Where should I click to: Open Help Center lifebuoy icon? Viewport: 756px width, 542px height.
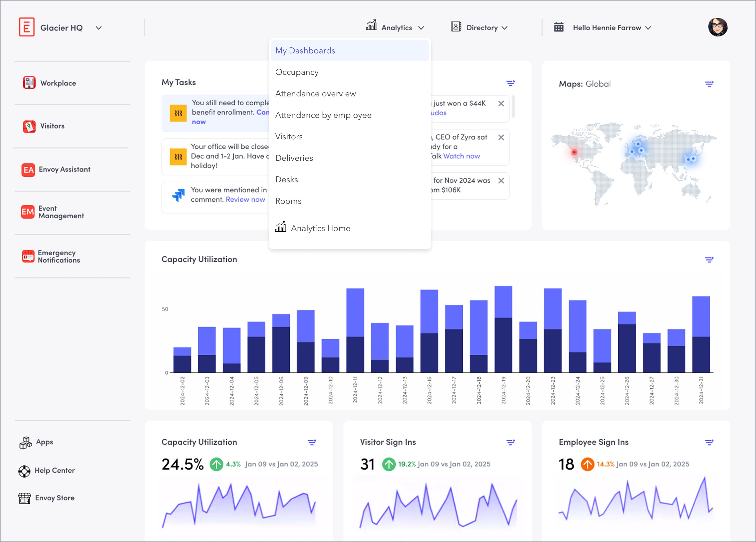point(24,471)
